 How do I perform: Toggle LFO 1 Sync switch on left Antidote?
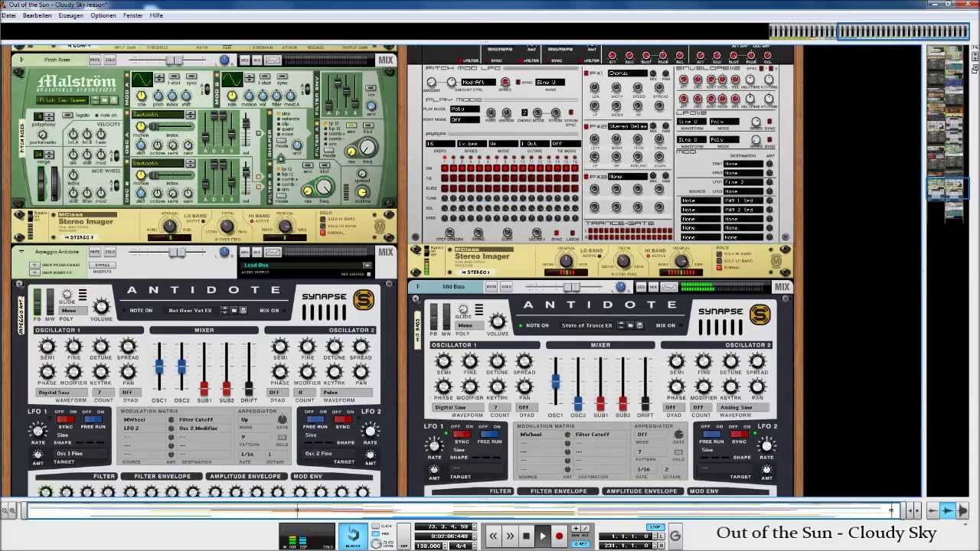tap(65, 419)
